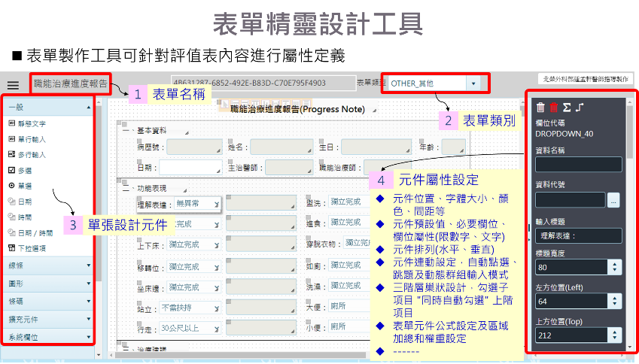Click the 盥洗 獨立完成 field

pyautogui.click(x=348, y=202)
